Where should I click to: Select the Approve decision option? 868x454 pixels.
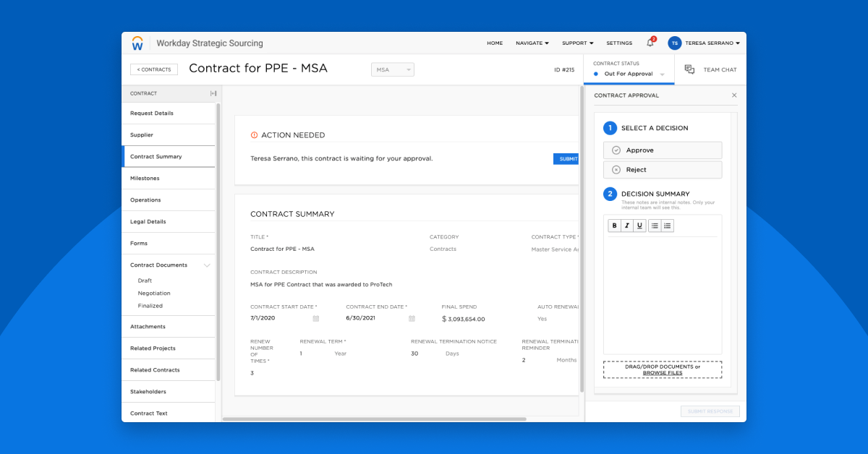pyautogui.click(x=662, y=150)
